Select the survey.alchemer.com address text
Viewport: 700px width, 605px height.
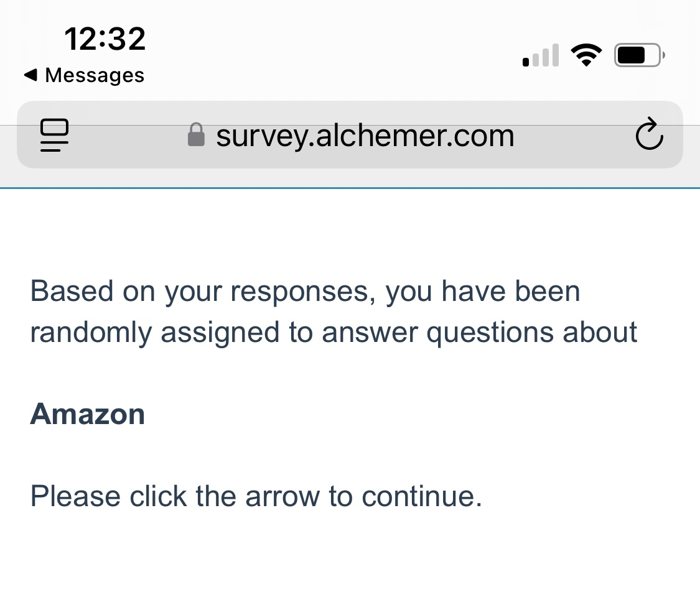365,135
